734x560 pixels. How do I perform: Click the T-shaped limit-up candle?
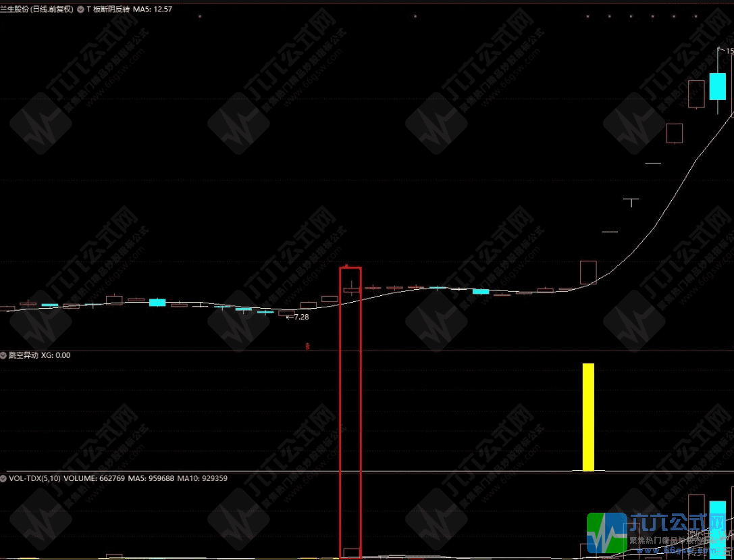[631, 201]
